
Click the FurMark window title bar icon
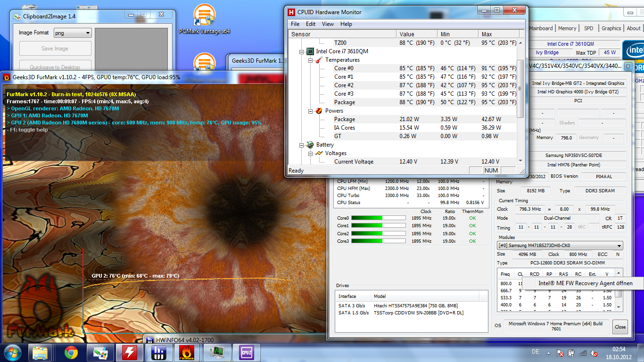(7, 77)
